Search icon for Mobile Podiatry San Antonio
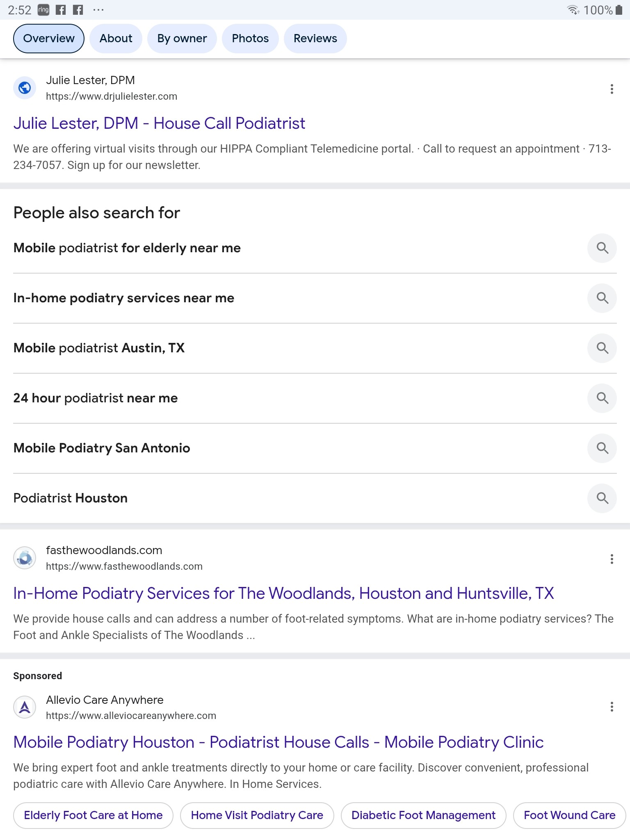 [x=602, y=448]
